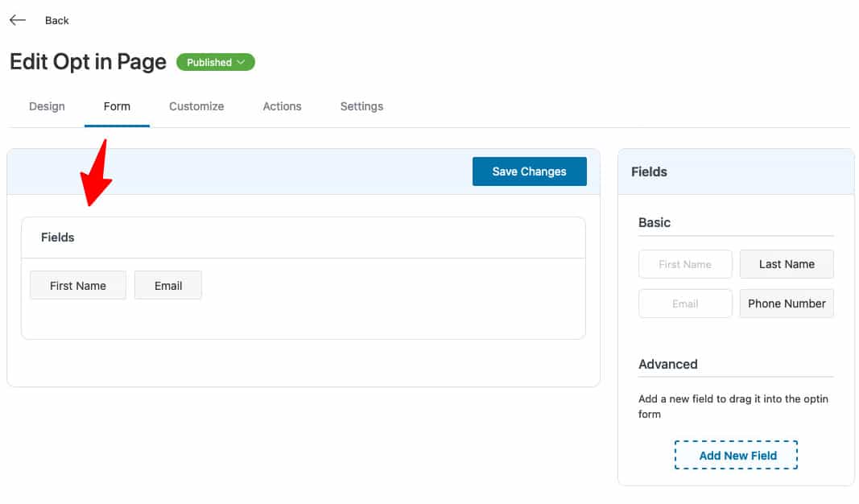
Task: Click Add New Field button
Action: (735, 455)
